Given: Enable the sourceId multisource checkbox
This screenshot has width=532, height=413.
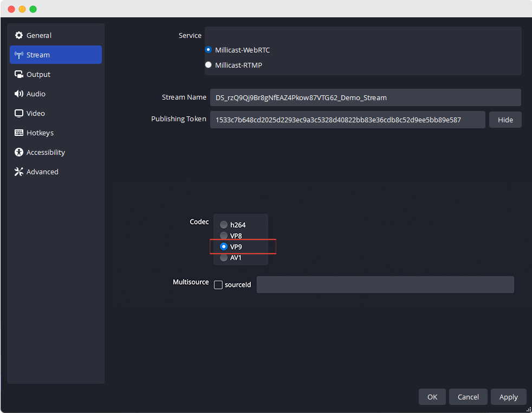Looking at the screenshot, I should (x=218, y=285).
